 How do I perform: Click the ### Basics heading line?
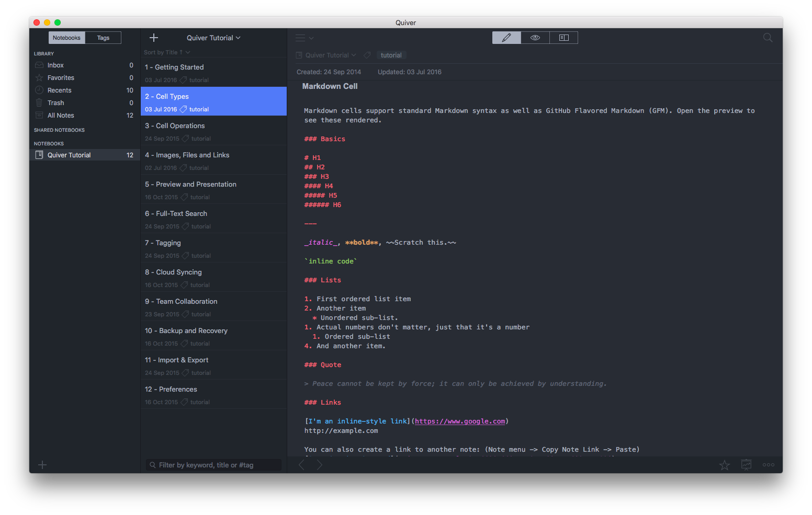(324, 139)
